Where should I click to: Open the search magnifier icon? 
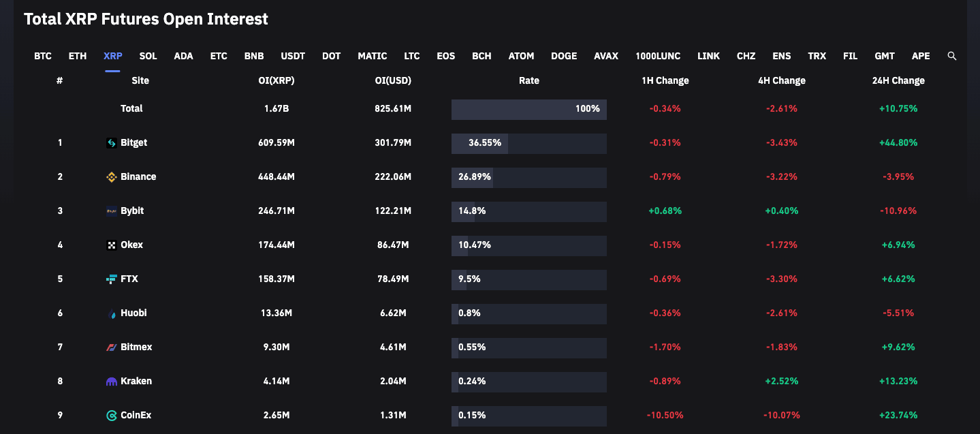(x=952, y=56)
